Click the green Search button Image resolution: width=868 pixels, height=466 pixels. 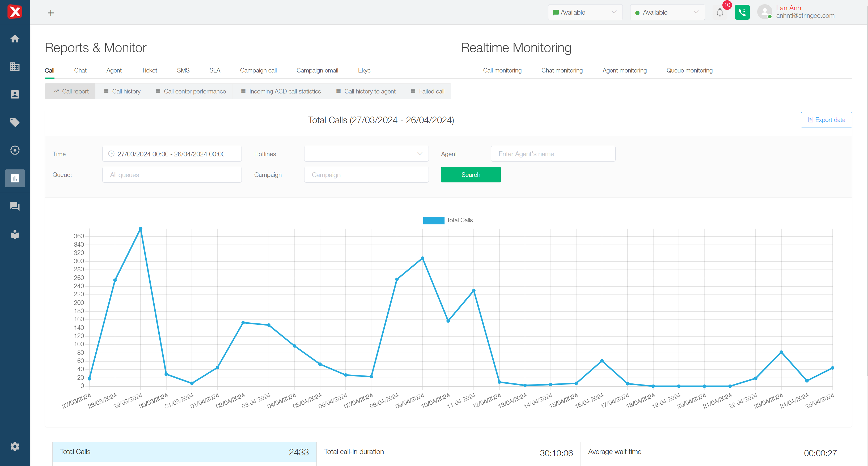[x=471, y=175]
